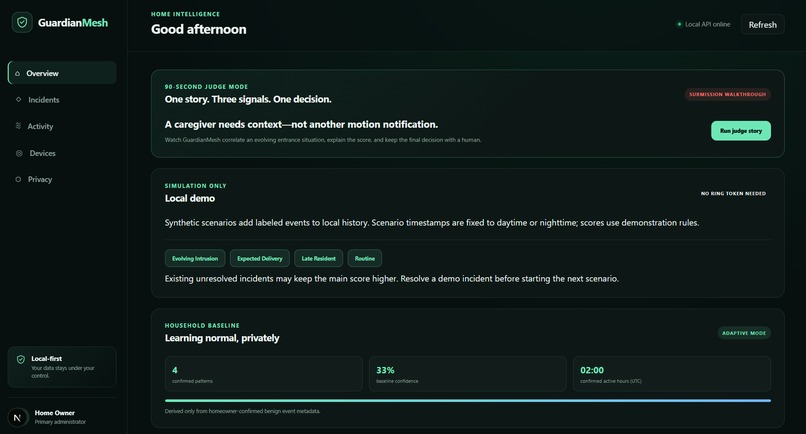
Task: Click the Primary administrator label
Action: (x=60, y=422)
